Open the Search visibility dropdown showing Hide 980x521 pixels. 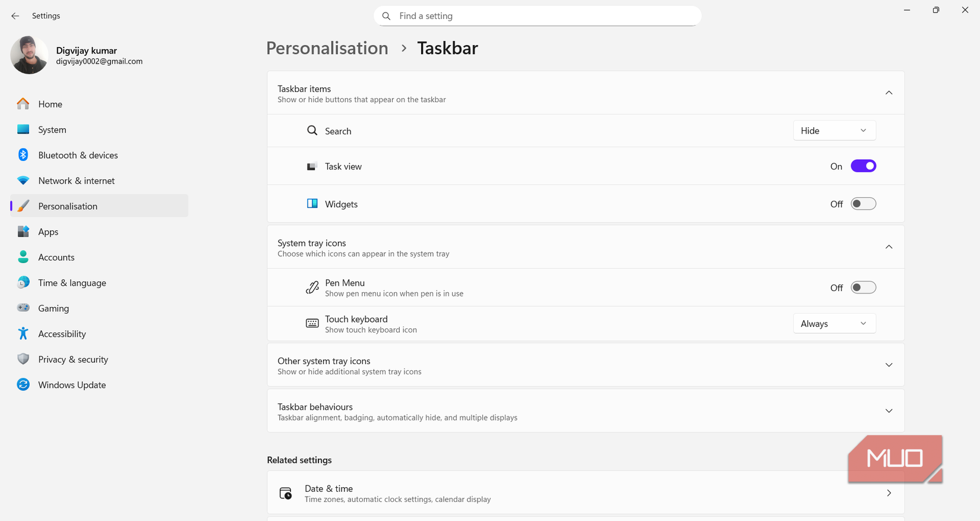click(x=834, y=130)
